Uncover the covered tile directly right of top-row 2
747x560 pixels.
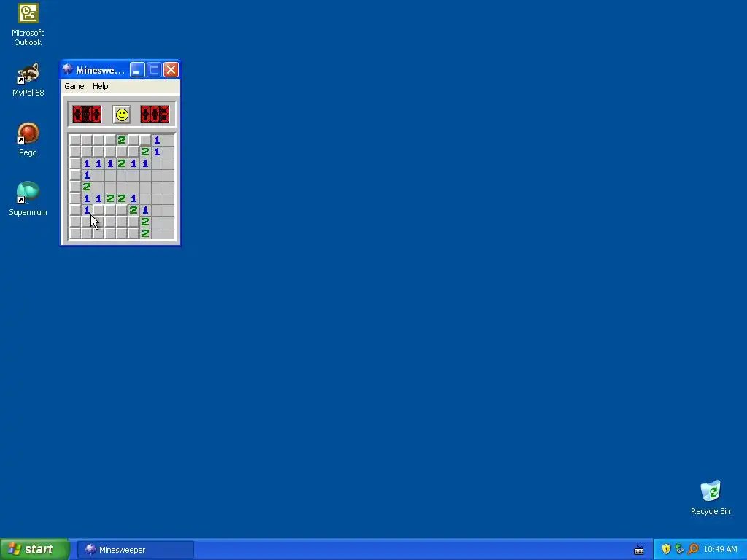coord(133,140)
